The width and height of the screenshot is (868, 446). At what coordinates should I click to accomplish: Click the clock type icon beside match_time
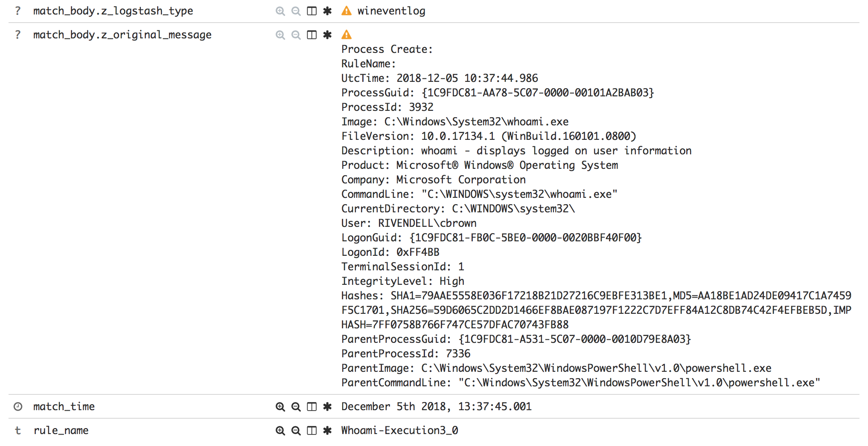pyautogui.click(x=17, y=407)
